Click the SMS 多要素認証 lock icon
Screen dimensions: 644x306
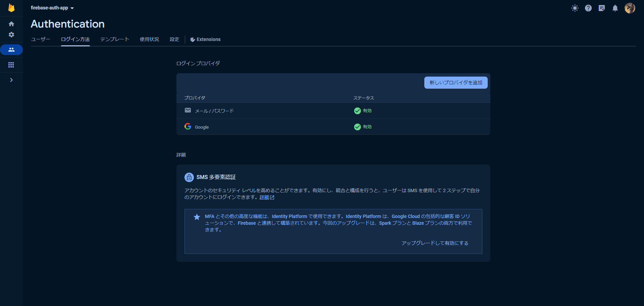click(x=189, y=177)
